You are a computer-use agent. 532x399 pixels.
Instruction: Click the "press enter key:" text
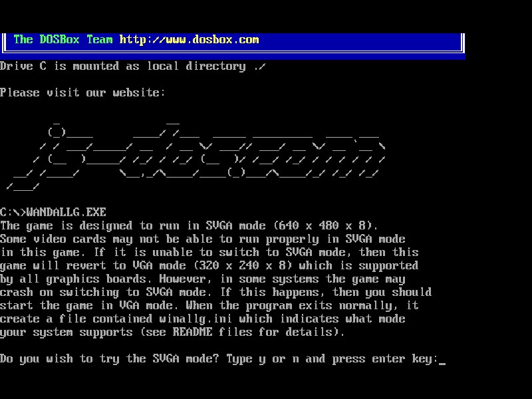coord(382,359)
